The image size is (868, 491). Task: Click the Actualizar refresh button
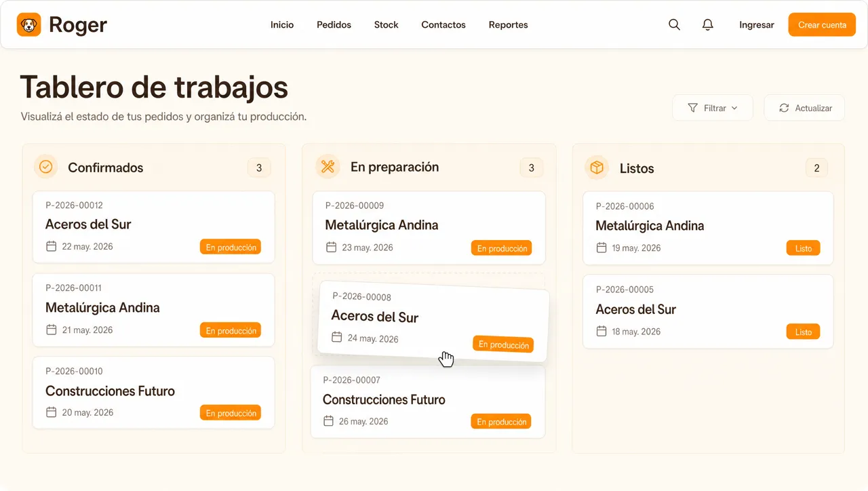(x=804, y=108)
